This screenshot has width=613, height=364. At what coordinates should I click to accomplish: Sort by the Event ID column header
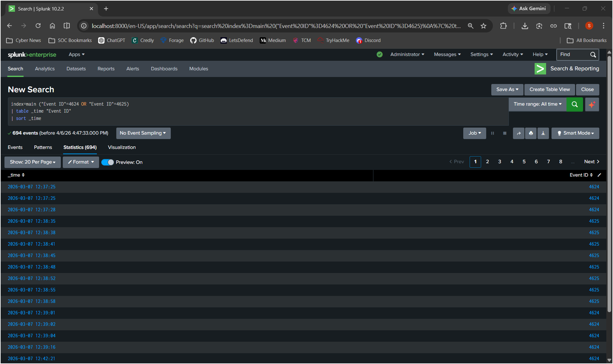pyautogui.click(x=581, y=175)
